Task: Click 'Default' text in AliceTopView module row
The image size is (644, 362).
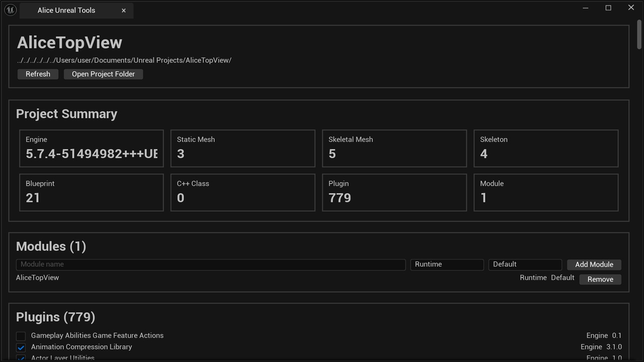Action: coord(562,278)
